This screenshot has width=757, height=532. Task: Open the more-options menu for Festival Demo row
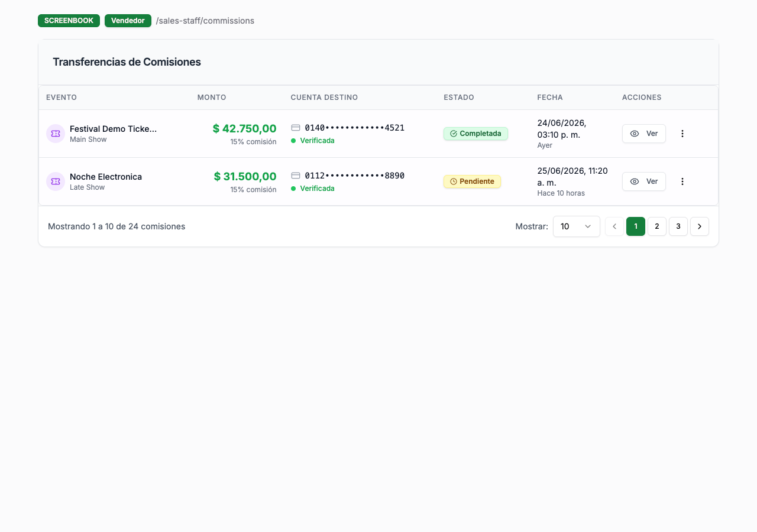pos(682,134)
